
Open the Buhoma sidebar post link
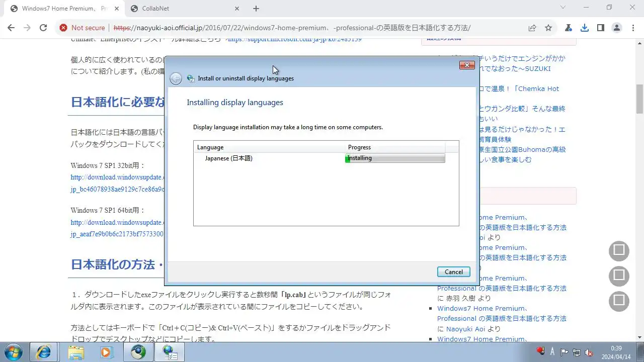coord(523,154)
